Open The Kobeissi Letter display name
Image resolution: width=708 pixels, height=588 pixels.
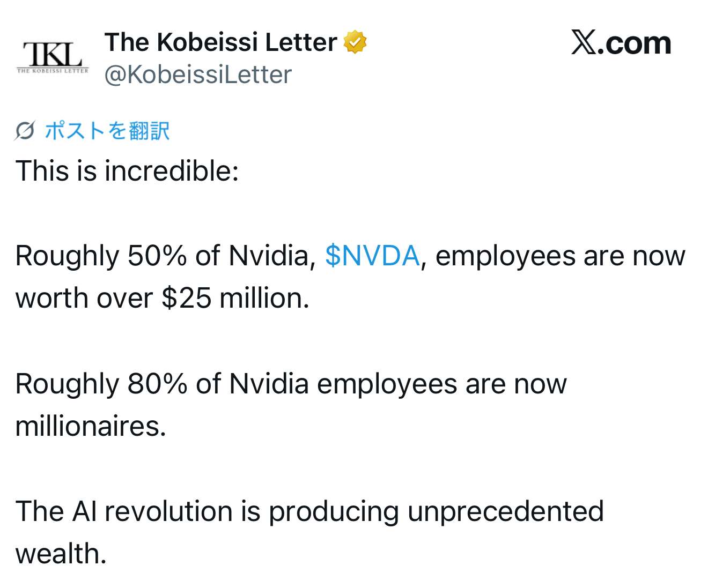[x=220, y=42]
